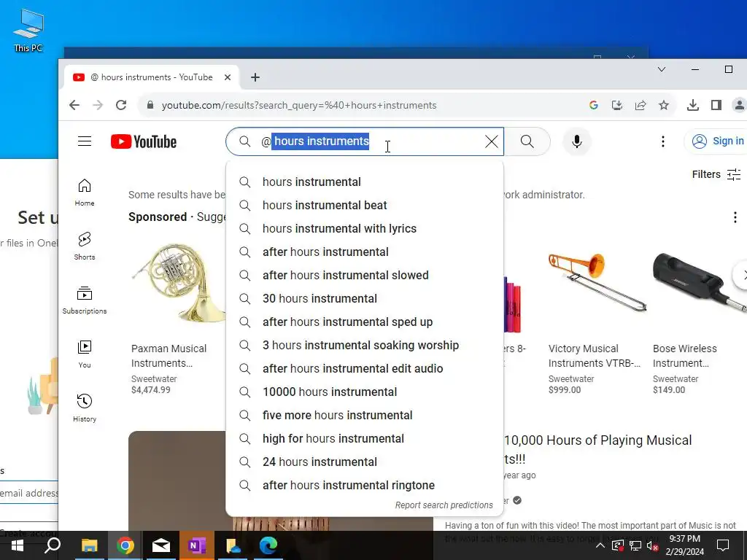Choose after hours instrumental edit audio
Screen dimensions: 747x560
point(365,368)
